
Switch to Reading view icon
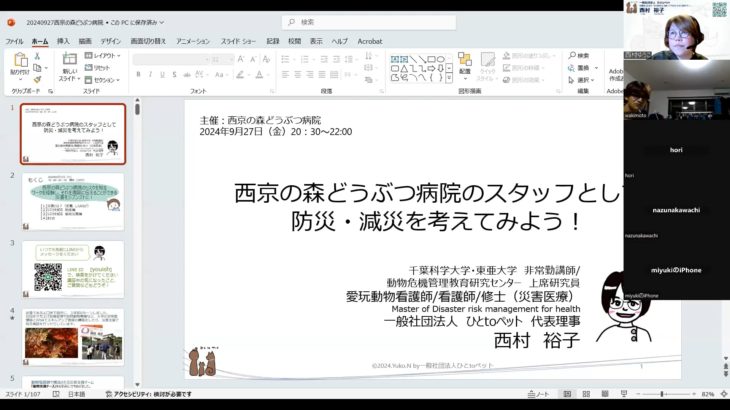click(605, 394)
